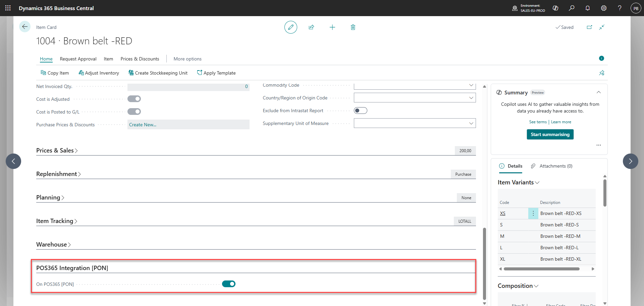This screenshot has width=644, height=306.
Task: Toggle Cost is Adjusted switch
Action: click(134, 99)
